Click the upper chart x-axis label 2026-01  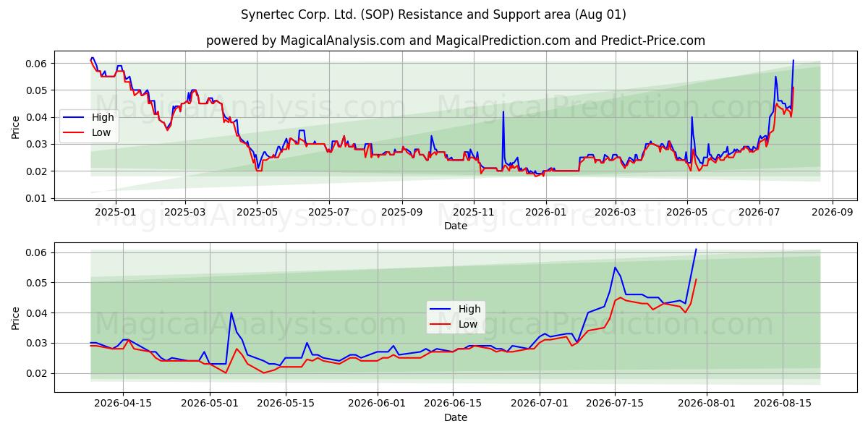545,213
